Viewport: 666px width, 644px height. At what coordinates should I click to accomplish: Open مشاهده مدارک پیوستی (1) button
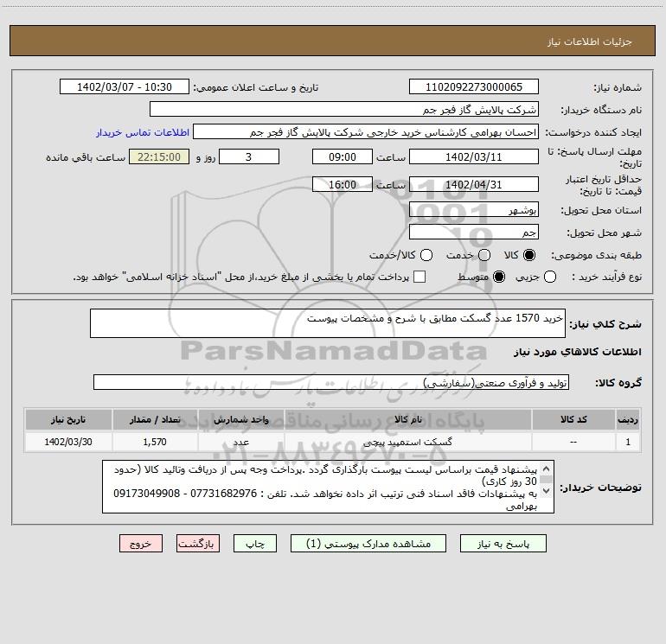(368, 544)
